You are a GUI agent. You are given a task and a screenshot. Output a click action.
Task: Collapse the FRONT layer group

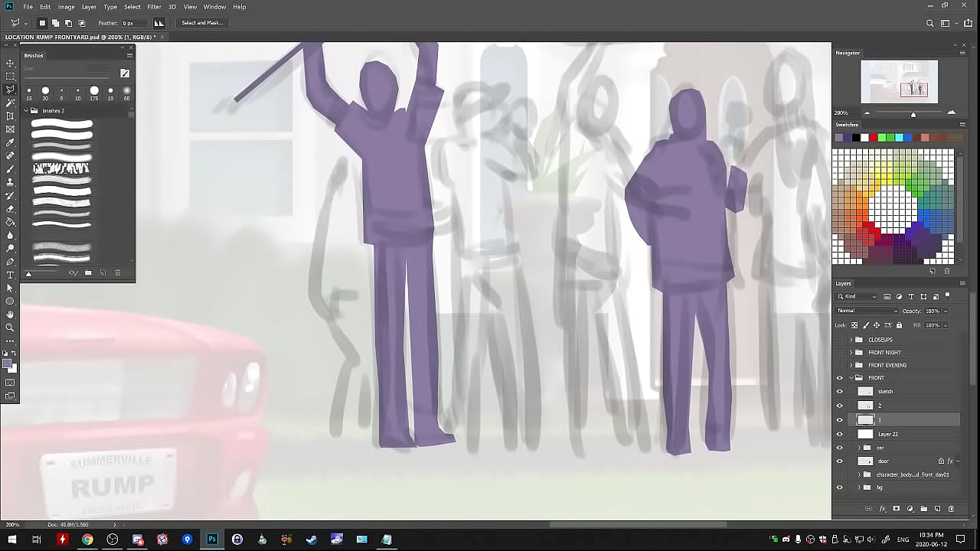point(851,378)
